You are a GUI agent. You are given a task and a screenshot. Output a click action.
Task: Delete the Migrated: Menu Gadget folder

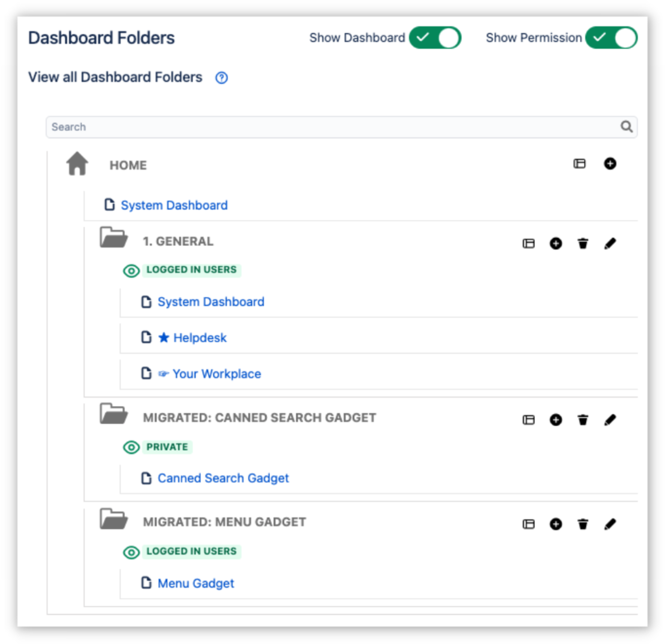pos(583,524)
